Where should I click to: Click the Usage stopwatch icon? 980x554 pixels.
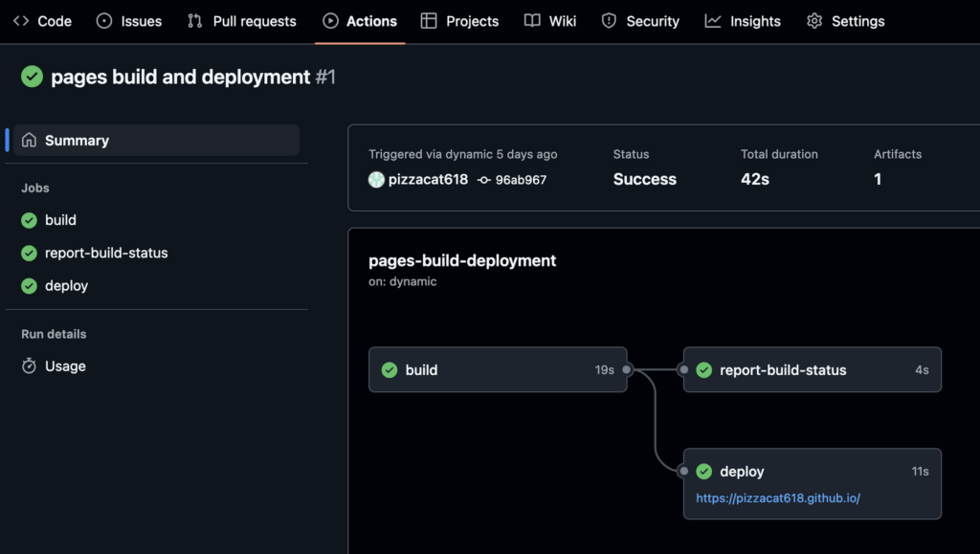point(29,366)
